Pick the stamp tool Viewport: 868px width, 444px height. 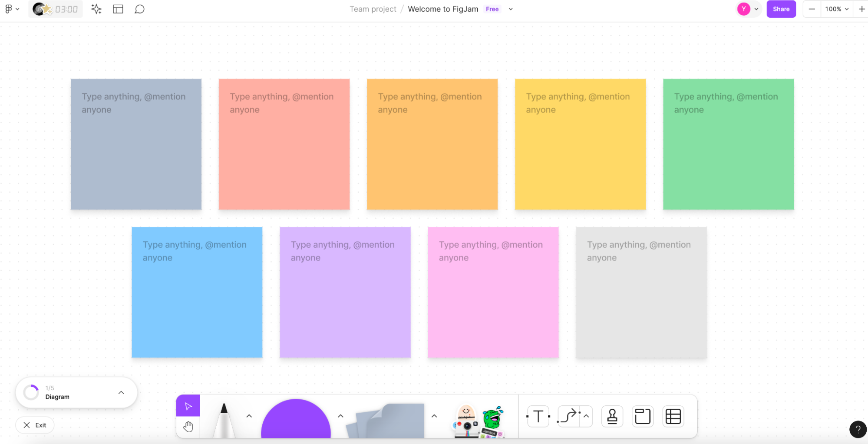click(612, 416)
